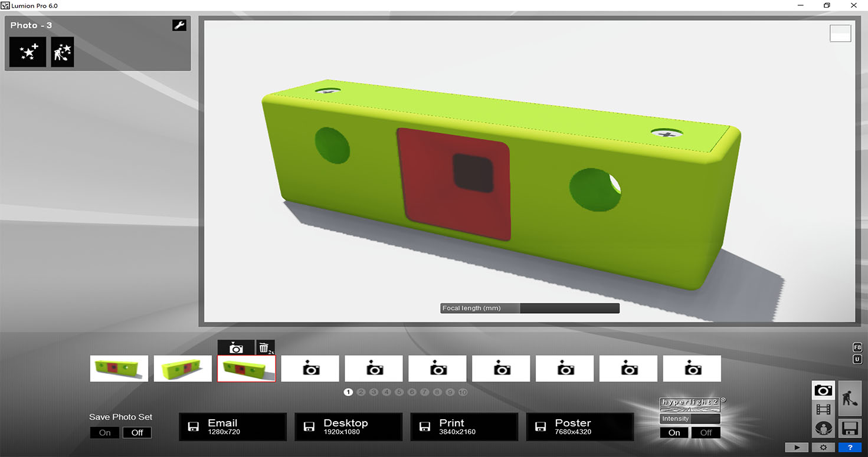Adjust the Hyperlight Intensity slider
The height and width of the screenshot is (457, 868).
tap(690, 419)
